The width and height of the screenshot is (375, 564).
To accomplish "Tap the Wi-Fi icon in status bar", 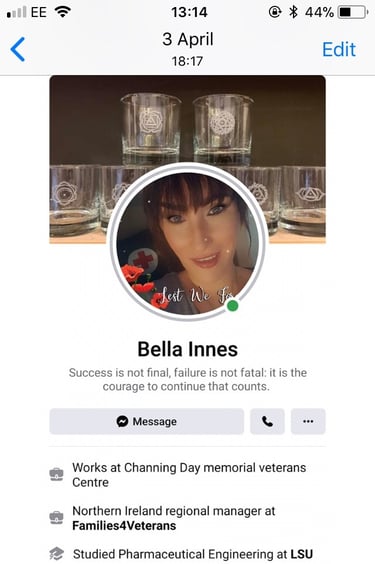I will pos(63,12).
